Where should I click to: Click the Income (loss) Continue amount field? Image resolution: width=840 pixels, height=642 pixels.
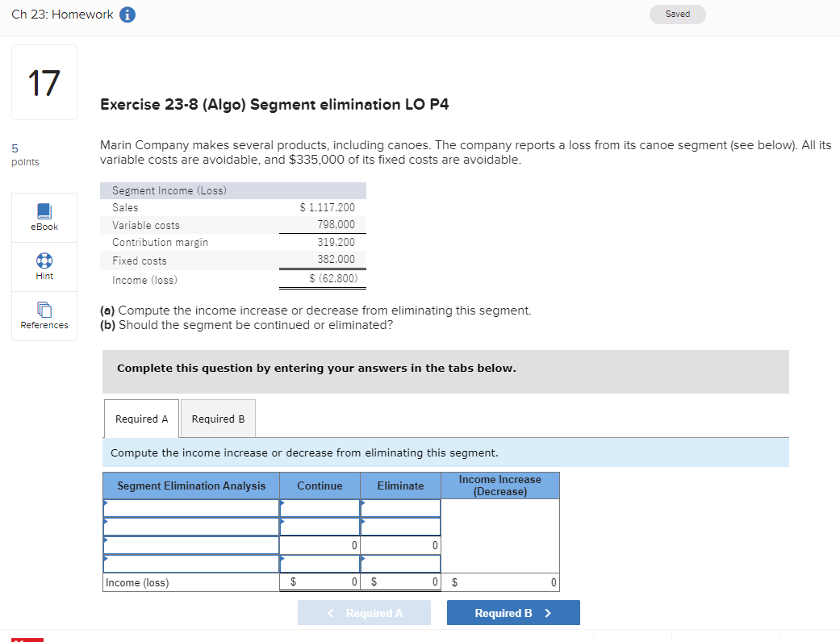pyautogui.click(x=320, y=582)
